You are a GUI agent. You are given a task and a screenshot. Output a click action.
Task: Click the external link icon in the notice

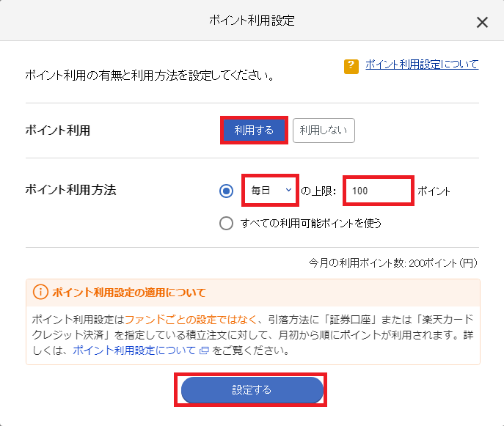(x=204, y=350)
